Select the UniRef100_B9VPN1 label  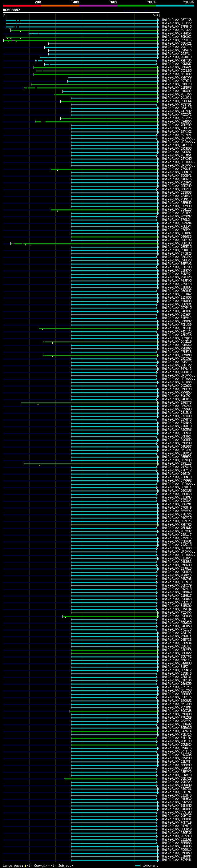(x=177, y=860)
